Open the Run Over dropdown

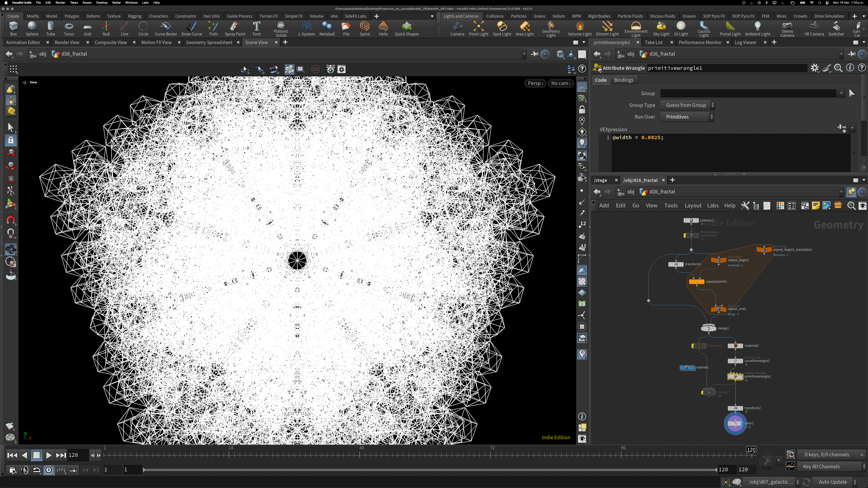pyautogui.click(x=687, y=117)
